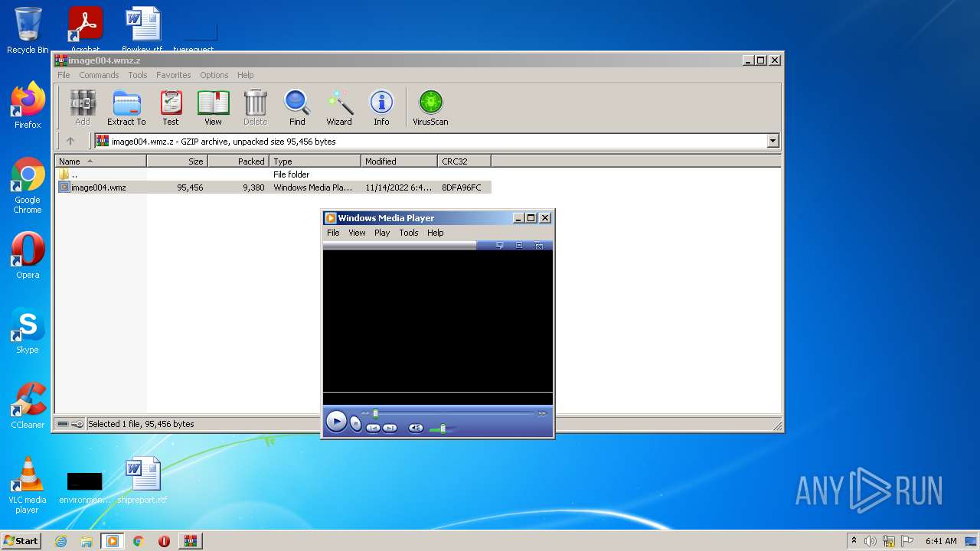Switch to Media Player taskbar button

tap(112, 541)
